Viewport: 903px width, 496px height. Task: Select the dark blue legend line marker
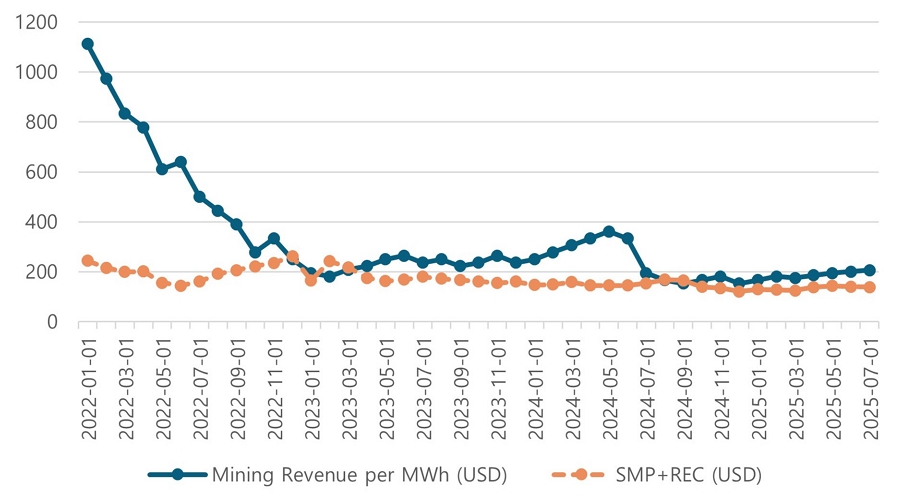(x=177, y=474)
